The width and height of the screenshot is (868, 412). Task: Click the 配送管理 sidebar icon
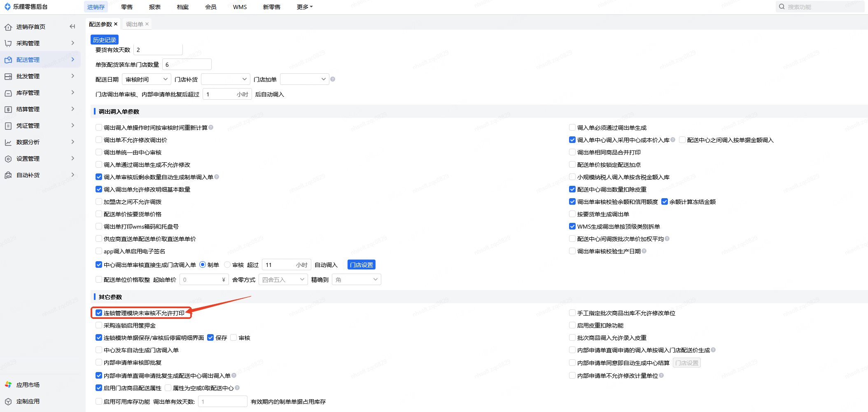point(8,60)
